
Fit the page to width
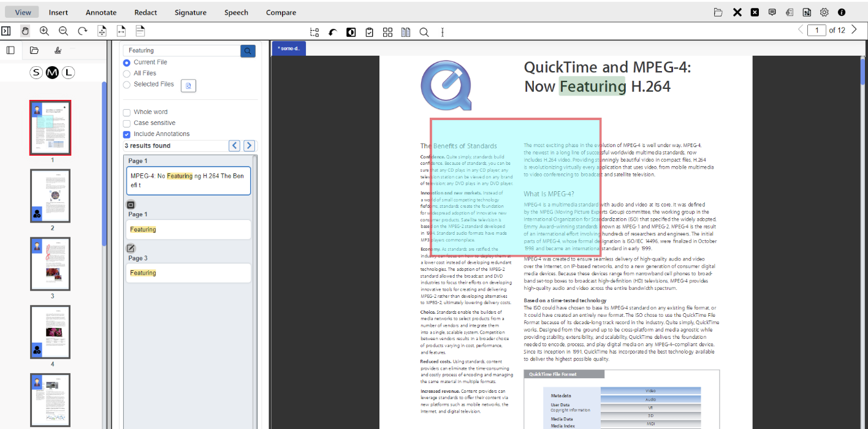(x=121, y=31)
